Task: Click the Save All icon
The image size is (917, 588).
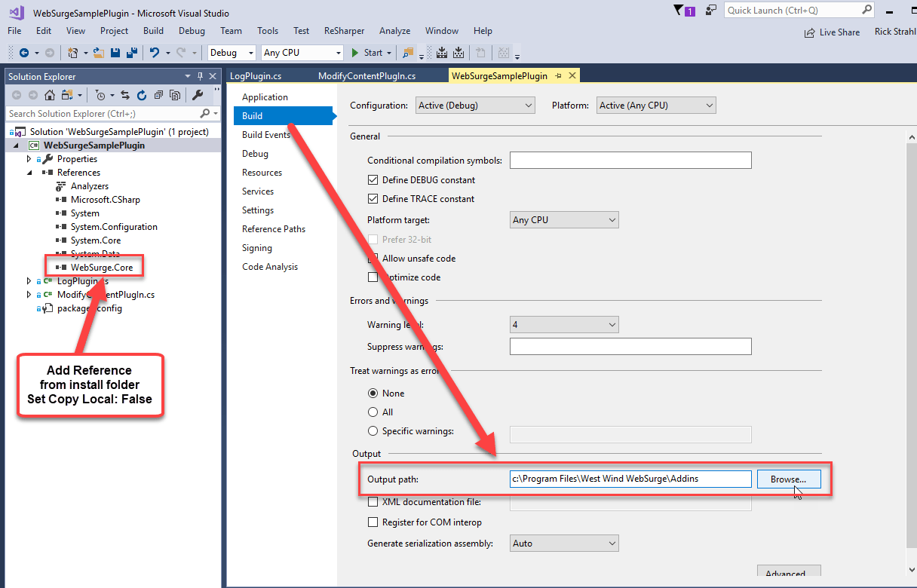Action: pyautogui.click(x=132, y=53)
